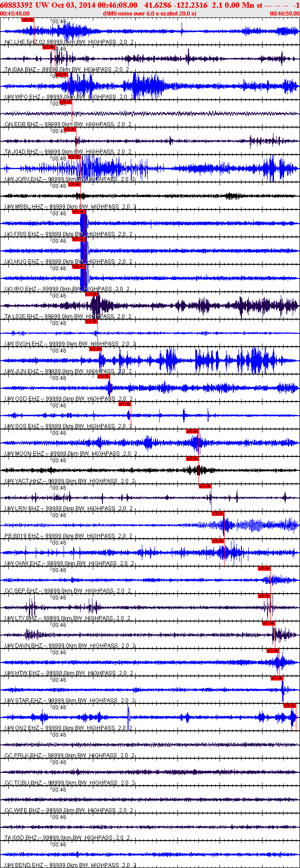Click the pick flag on UW YACT trace
This screenshot has width=300, height=868.
click(x=193, y=459)
